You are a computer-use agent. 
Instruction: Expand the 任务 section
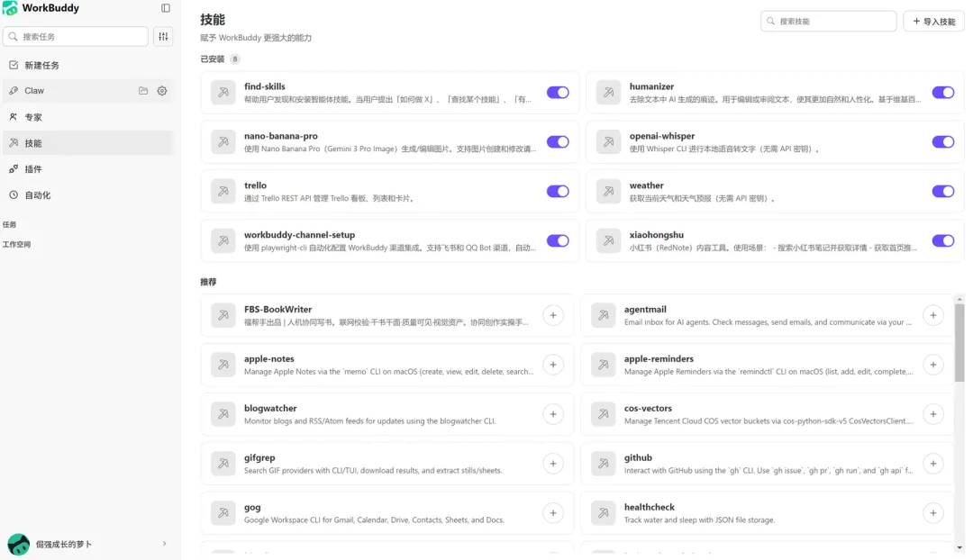(x=9, y=224)
